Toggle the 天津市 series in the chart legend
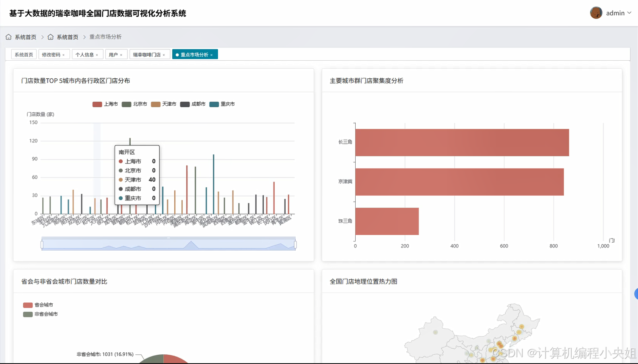The height and width of the screenshot is (364, 638). pyautogui.click(x=164, y=104)
